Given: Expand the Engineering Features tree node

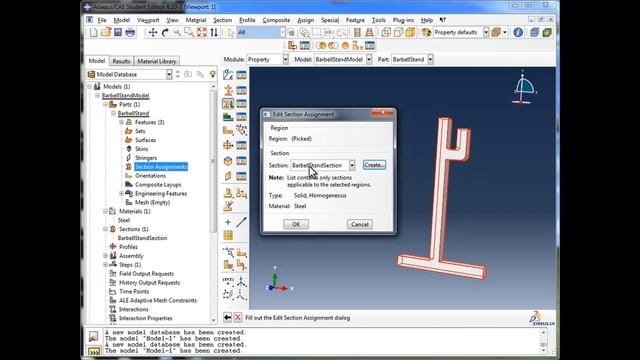Looking at the screenshot, I should (x=121, y=193).
